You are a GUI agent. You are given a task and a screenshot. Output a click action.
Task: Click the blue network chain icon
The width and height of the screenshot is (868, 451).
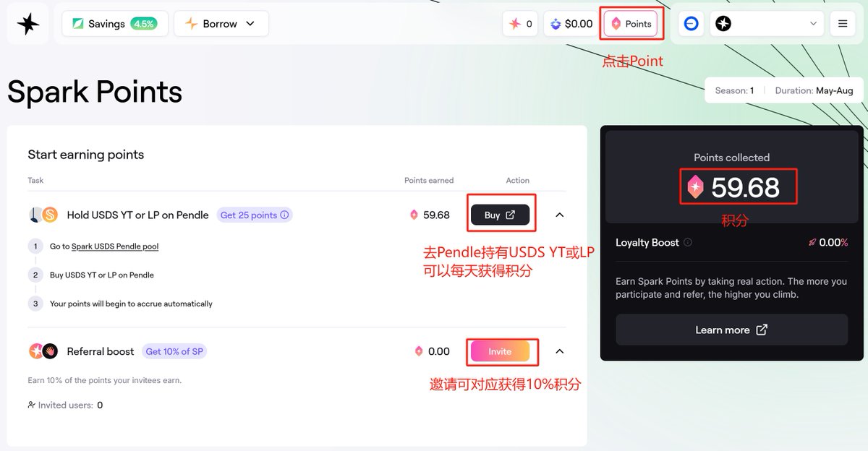pos(691,24)
